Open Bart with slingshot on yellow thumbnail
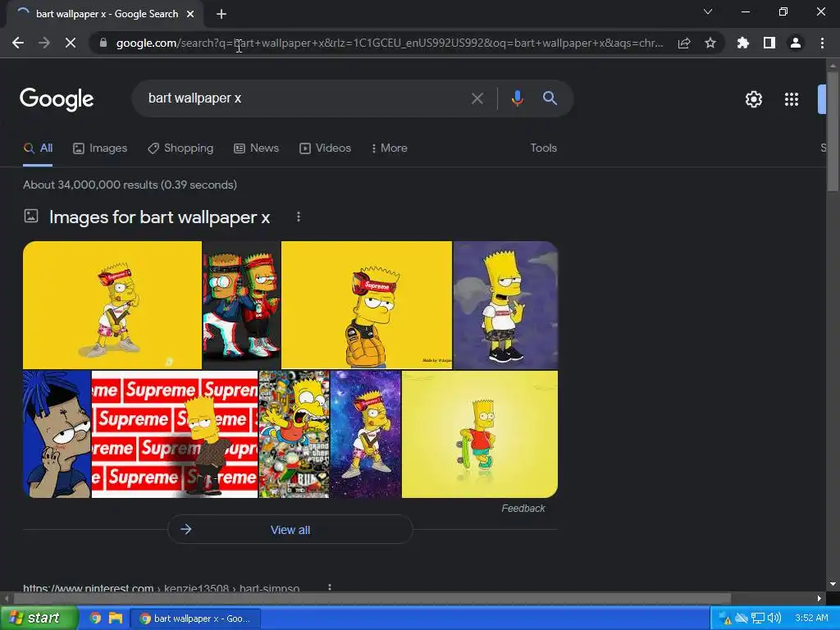840x630 pixels. 112,305
